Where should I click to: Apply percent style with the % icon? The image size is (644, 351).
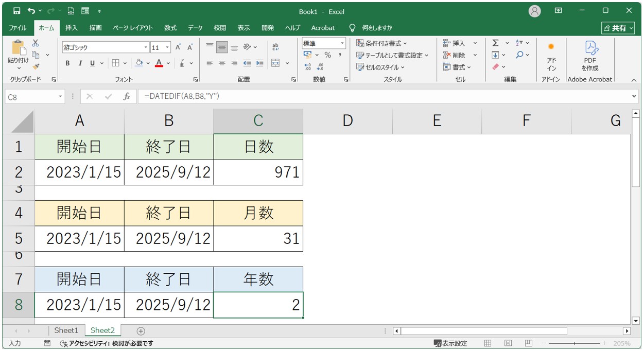point(327,55)
